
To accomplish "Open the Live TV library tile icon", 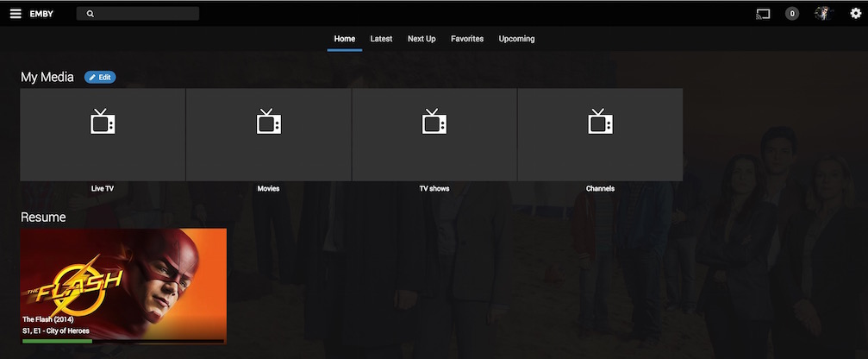I will point(103,121).
